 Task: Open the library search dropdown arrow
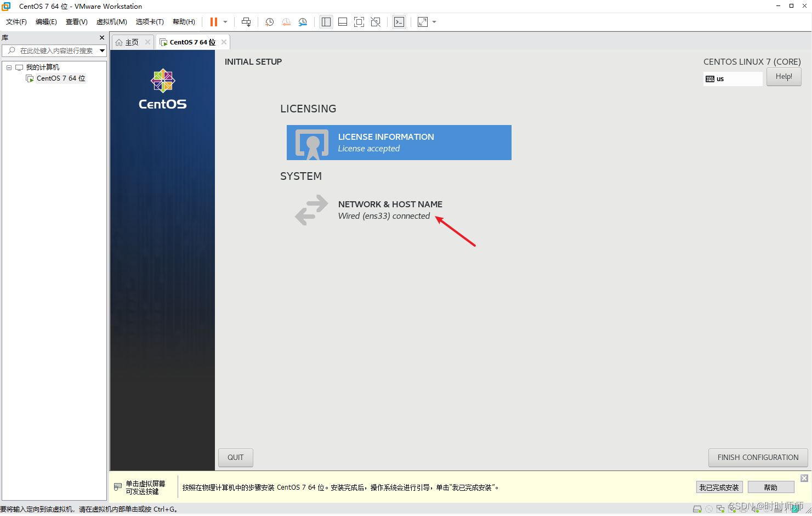pos(102,50)
